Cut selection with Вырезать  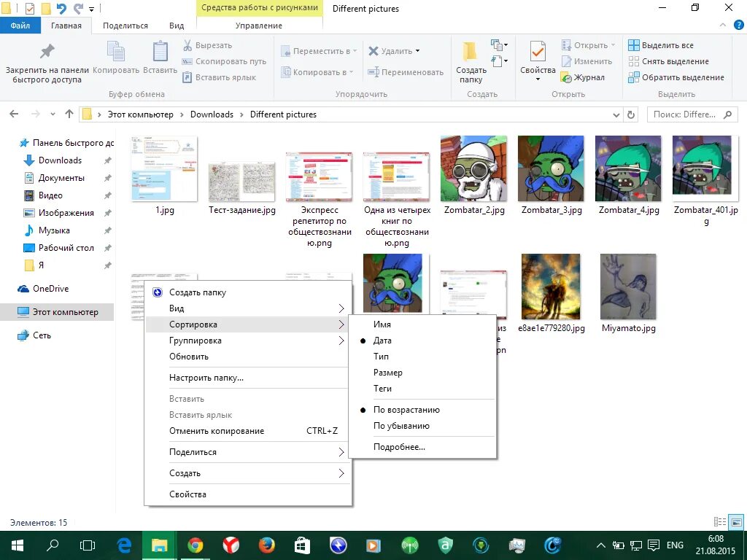(207, 45)
